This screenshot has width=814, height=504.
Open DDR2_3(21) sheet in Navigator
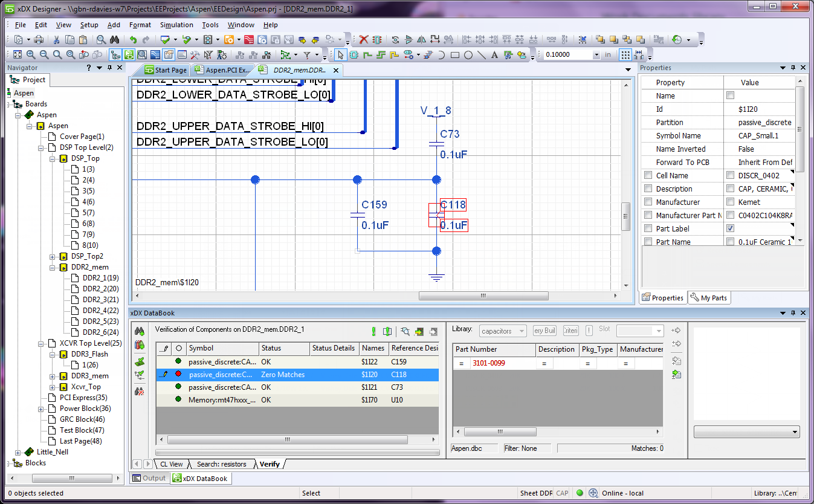pyautogui.click(x=100, y=300)
